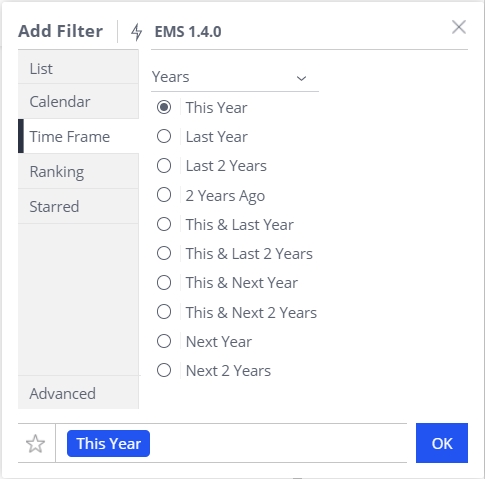Viewport: 485px width, 479px height.
Task: Pick the Next Year radio option
Action: (164, 341)
